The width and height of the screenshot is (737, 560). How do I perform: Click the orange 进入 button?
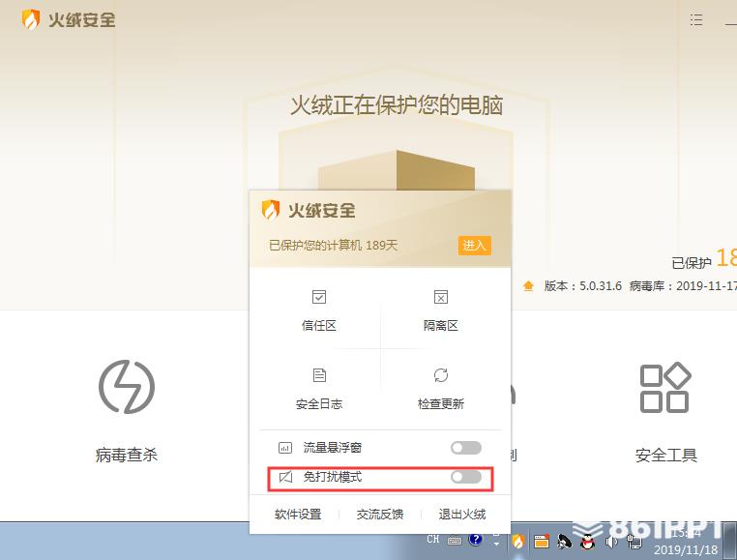tap(474, 246)
